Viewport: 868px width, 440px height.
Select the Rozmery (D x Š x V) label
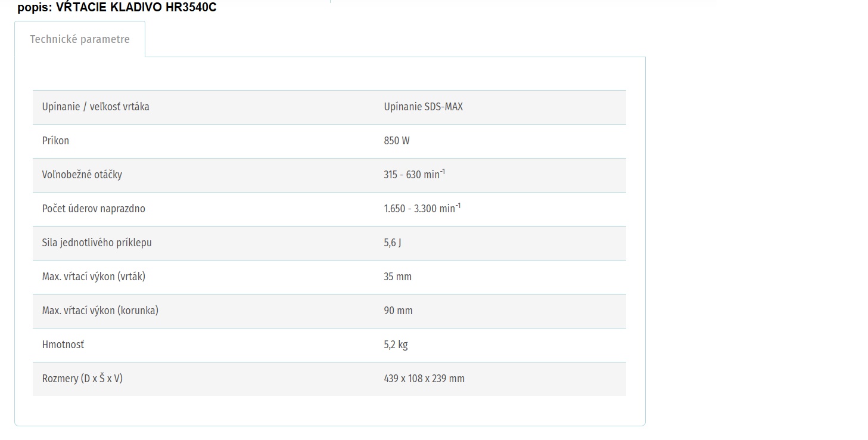[x=83, y=379]
